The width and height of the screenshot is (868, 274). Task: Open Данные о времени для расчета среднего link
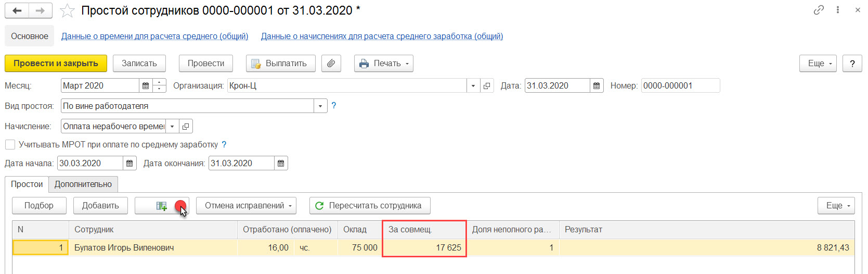pos(155,36)
